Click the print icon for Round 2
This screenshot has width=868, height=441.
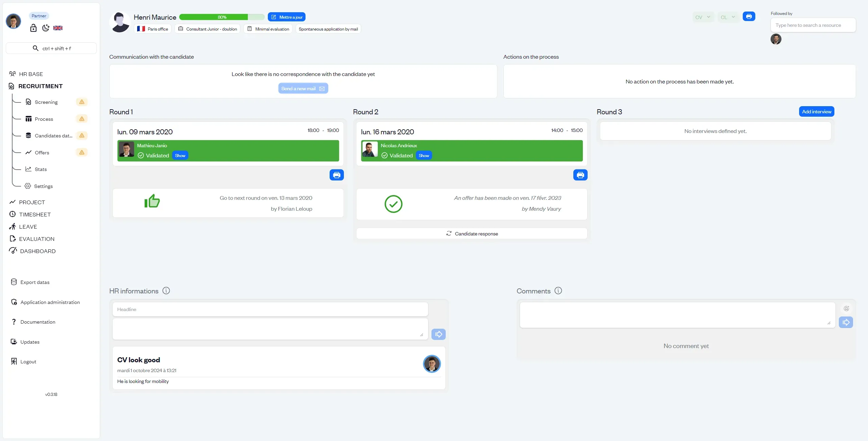tap(580, 175)
